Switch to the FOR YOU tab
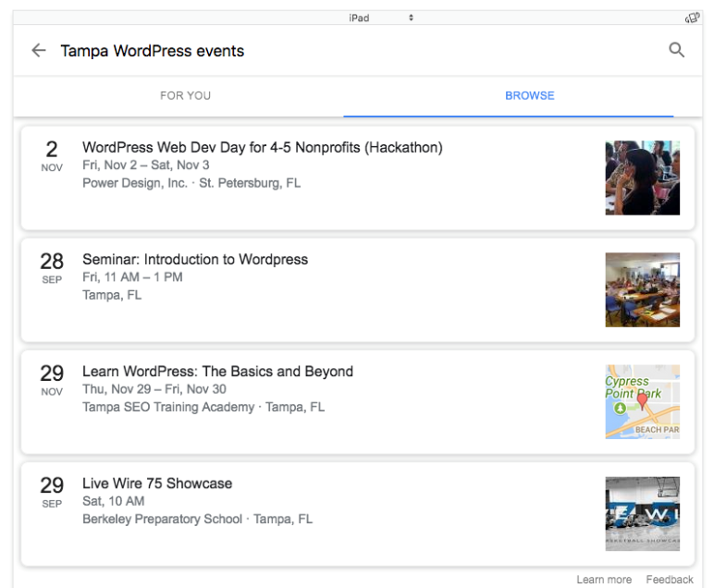Screen dimensions: 714x588 click(185, 95)
